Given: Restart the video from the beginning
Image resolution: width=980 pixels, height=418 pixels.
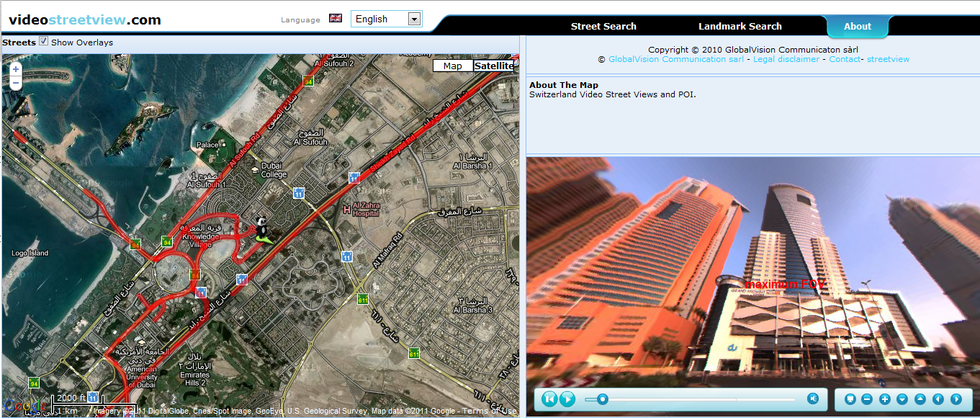Looking at the screenshot, I should 549,399.
